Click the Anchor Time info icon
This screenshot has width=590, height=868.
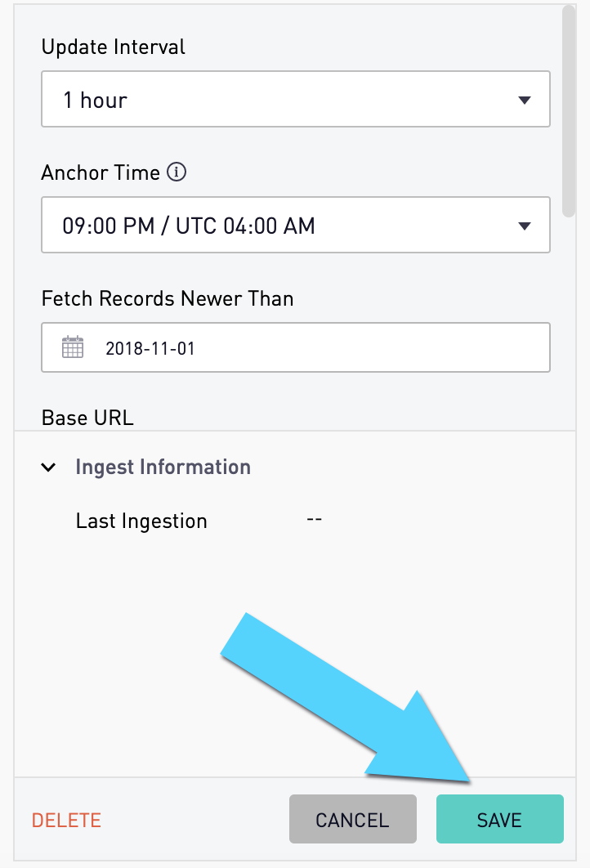177,172
